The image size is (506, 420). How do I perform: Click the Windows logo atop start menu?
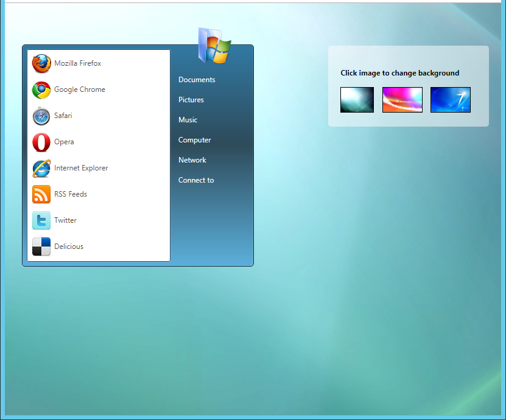[x=214, y=46]
